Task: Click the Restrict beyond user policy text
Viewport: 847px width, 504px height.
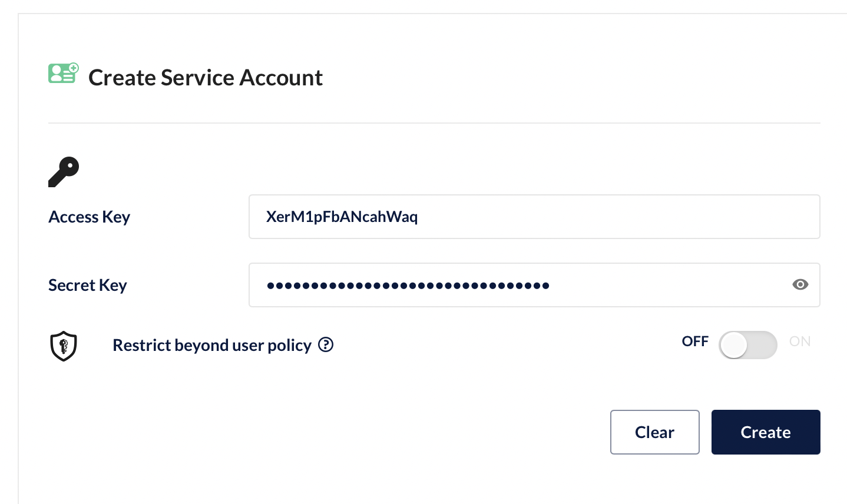Action: pyautogui.click(x=212, y=346)
